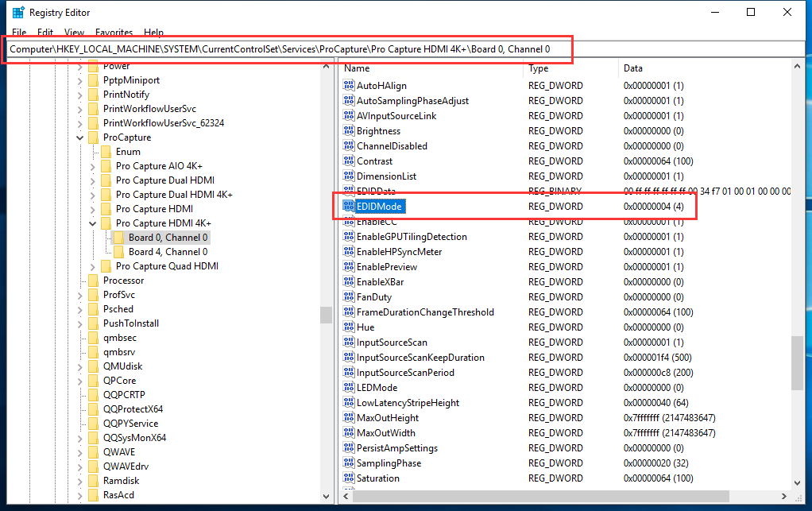Open the Edit menu
The image size is (812, 511).
point(45,32)
